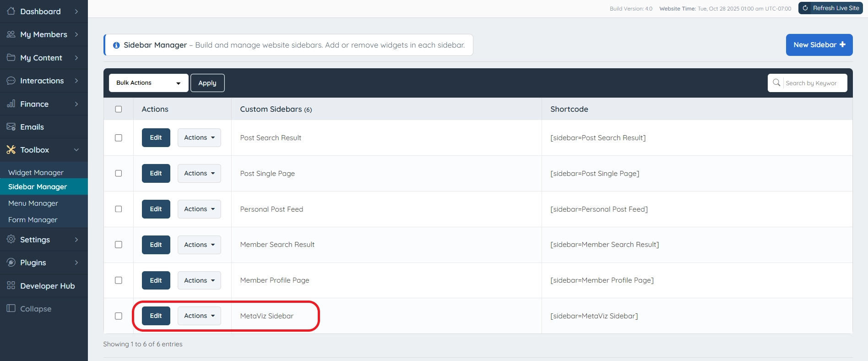
Task: Edit the Personal Post Feed sidebar
Action: (x=156, y=209)
